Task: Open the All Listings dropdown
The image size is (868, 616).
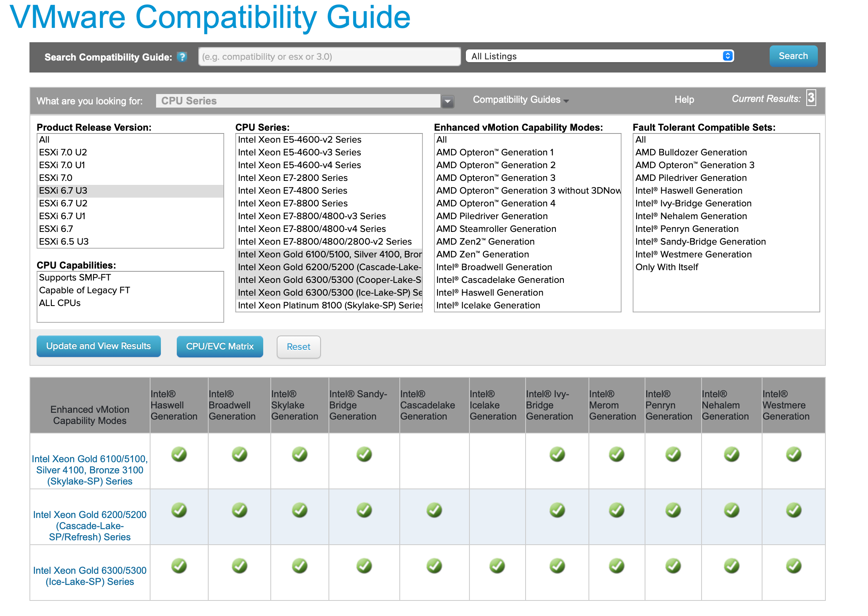Action: pyautogui.click(x=600, y=56)
